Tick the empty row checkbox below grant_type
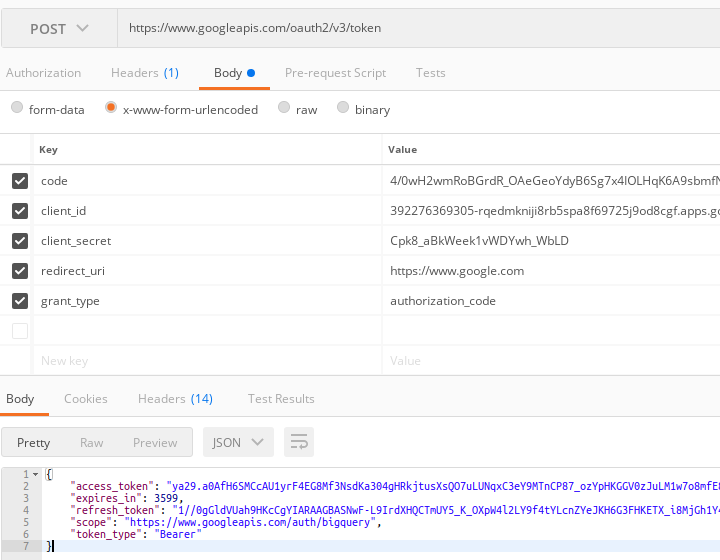720x560 pixels. click(20, 331)
